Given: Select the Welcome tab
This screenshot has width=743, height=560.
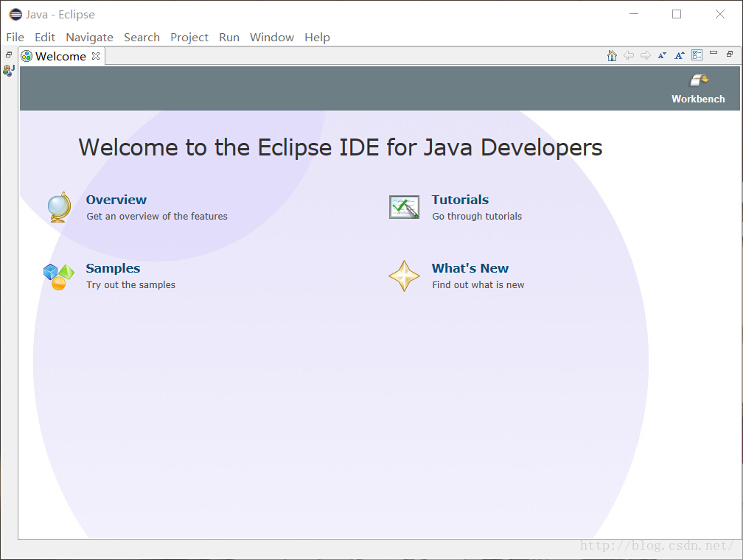Looking at the screenshot, I should (x=60, y=57).
